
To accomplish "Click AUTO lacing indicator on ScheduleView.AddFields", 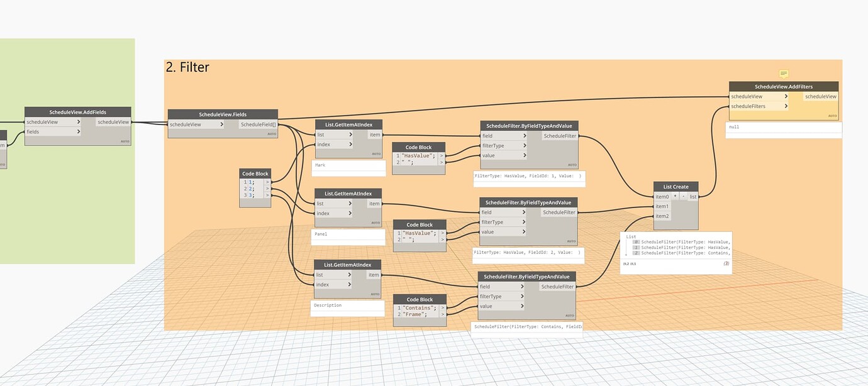I will click(123, 141).
